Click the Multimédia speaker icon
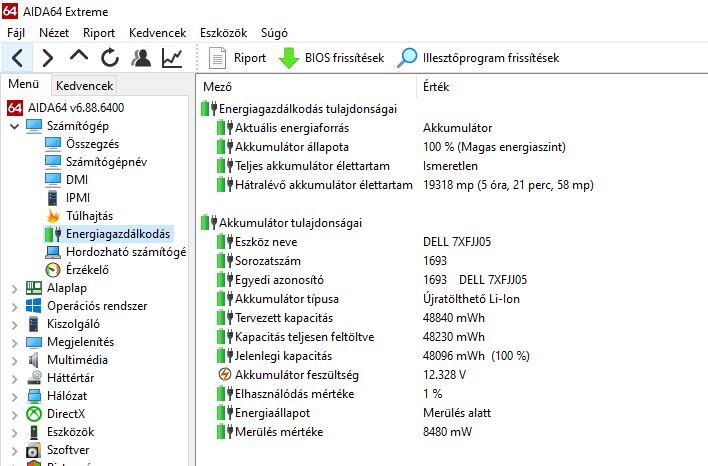Screen dimensions: 708x466 click(34, 360)
